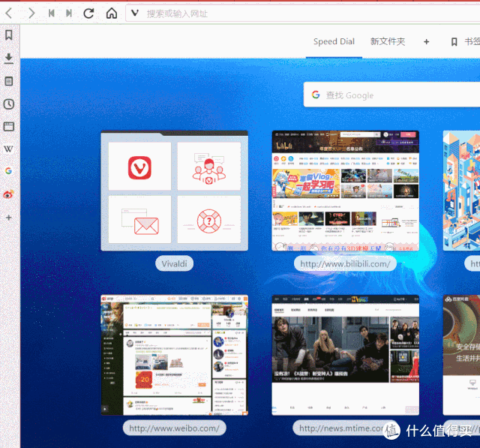Open the bilibili speed dial thumbnail

345,191
